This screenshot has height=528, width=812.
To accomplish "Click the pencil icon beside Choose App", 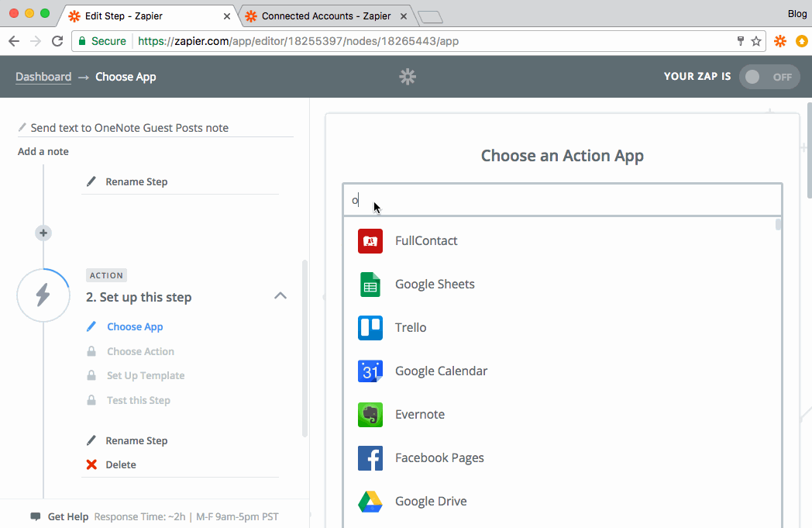I will [91, 326].
